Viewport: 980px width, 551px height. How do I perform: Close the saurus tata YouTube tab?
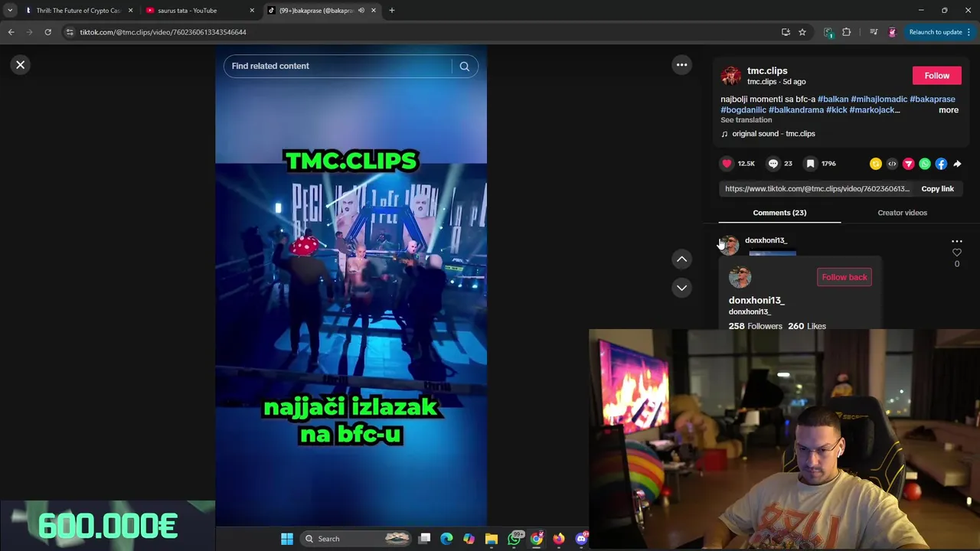coord(252,11)
